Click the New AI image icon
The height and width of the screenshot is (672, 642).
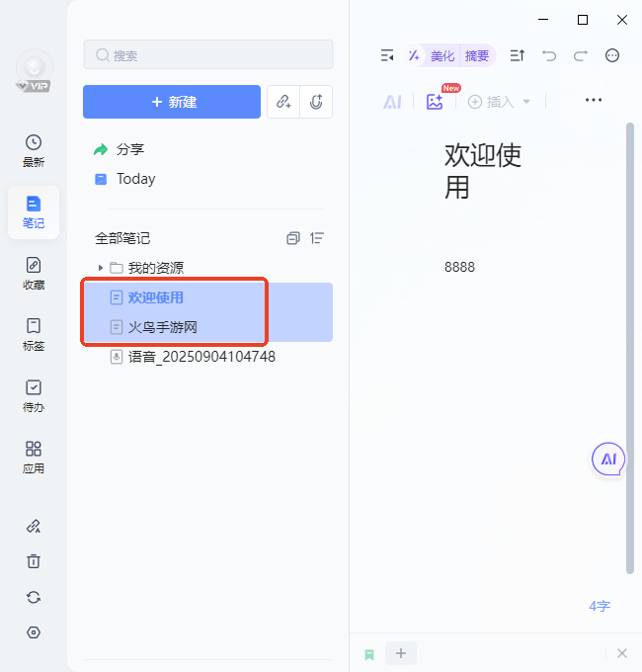point(436,101)
